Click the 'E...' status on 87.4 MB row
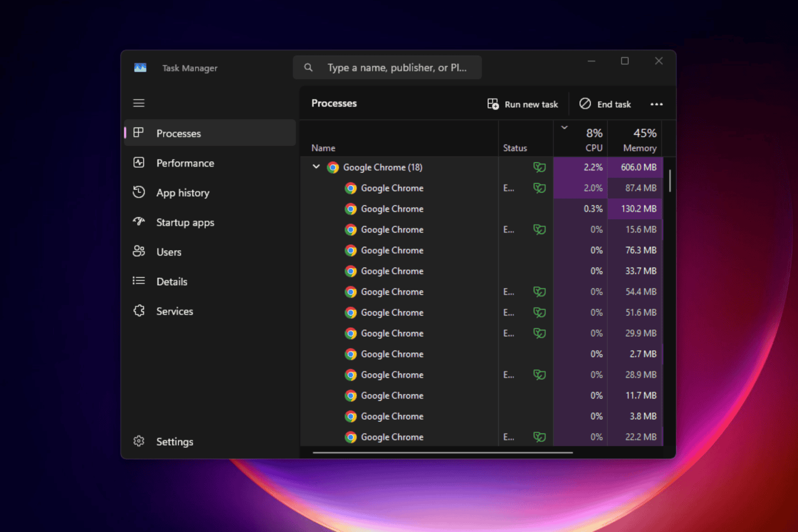 tap(509, 188)
